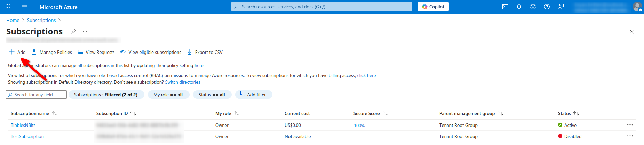Image resolution: width=644 pixels, height=145 pixels.
Task: Go to Microsoft Azure home title
Action: pyautogui.click(x=58, y=7)
